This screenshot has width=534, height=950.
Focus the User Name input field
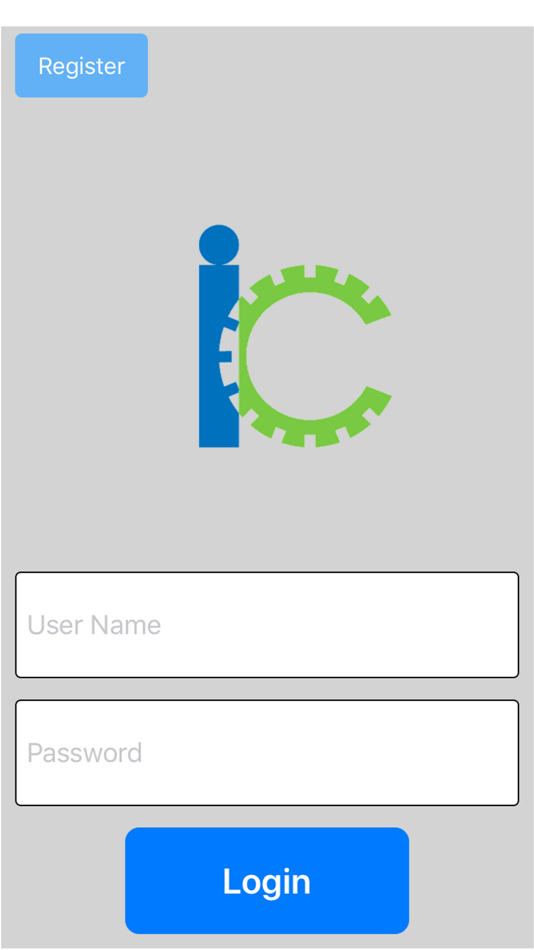point(267,625)
